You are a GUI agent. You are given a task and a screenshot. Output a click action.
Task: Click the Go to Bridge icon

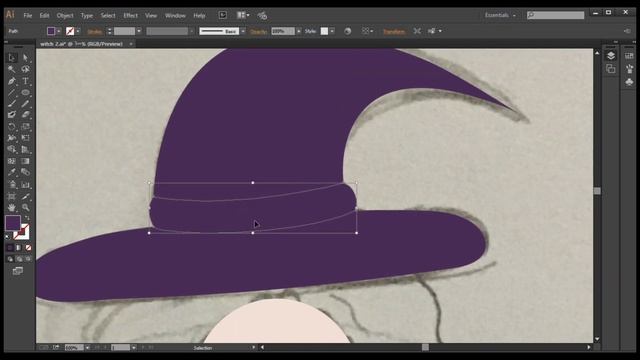[x=222, y=15]
